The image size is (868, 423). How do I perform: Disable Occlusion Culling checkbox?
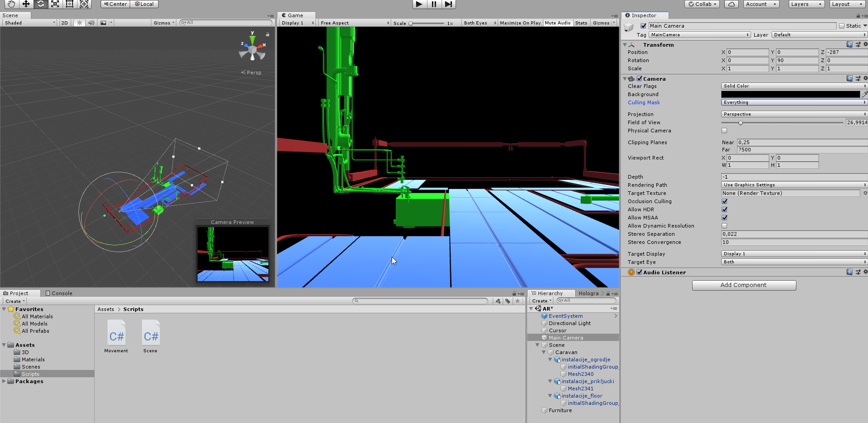point(724,201)
